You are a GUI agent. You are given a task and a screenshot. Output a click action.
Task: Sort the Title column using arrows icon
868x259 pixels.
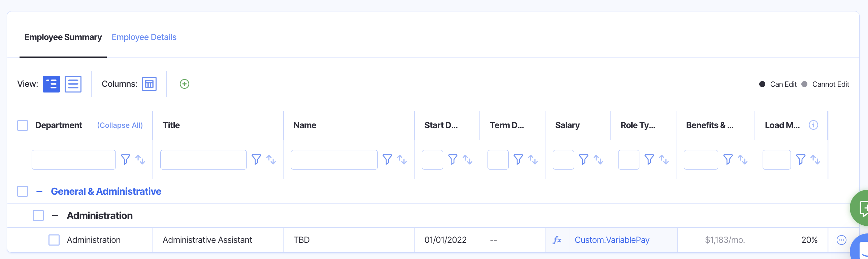(271, 159)
